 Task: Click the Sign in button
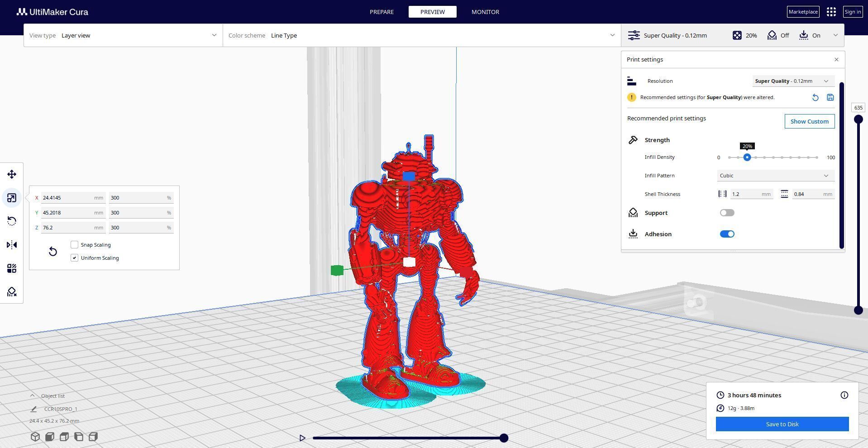853,12
